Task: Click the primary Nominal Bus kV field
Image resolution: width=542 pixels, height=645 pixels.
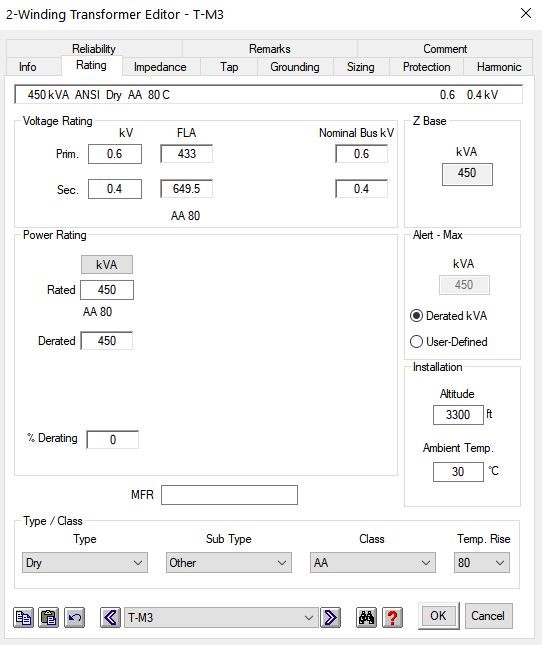Action: pyautogui.click(x=361, y=154)
